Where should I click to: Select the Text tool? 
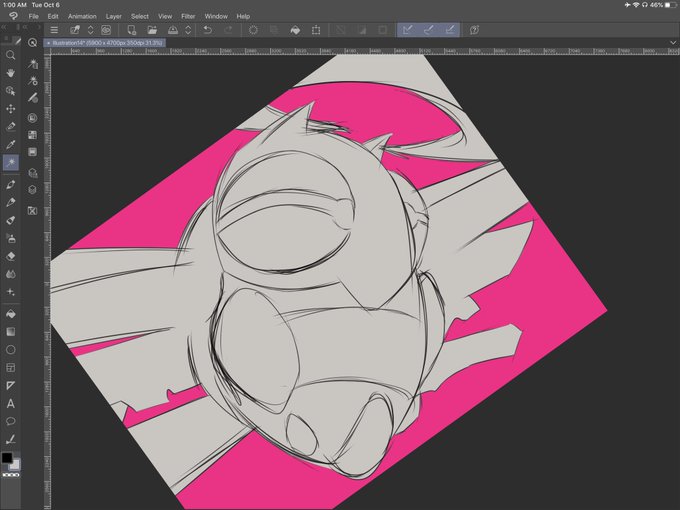coord(10,404)
